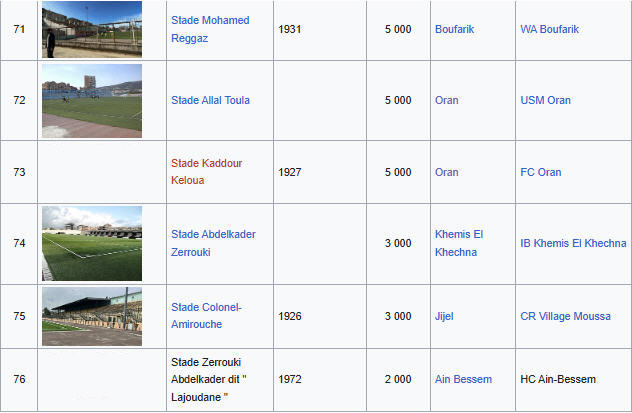Click the Ain Bessem link

pyautogui.click(x=463, y=379)
